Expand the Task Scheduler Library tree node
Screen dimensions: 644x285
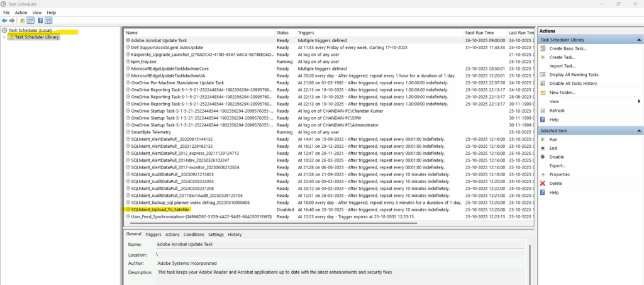tap(5, 37)
